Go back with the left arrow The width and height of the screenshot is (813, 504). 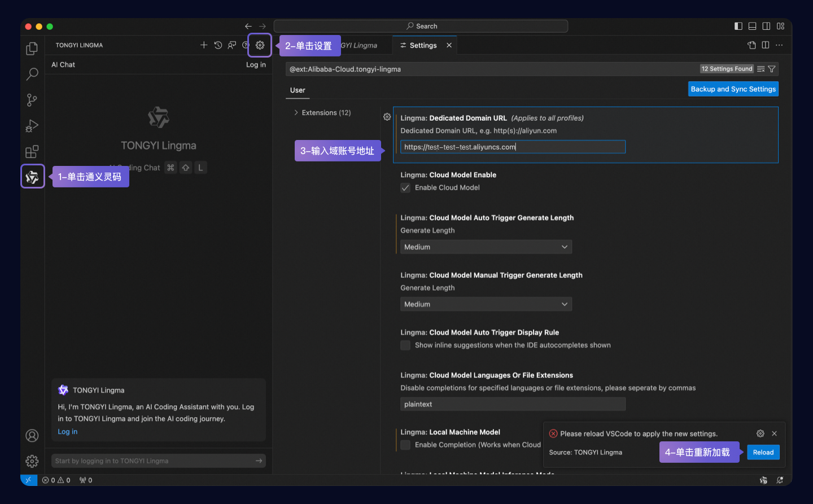[x=248, y=26]
